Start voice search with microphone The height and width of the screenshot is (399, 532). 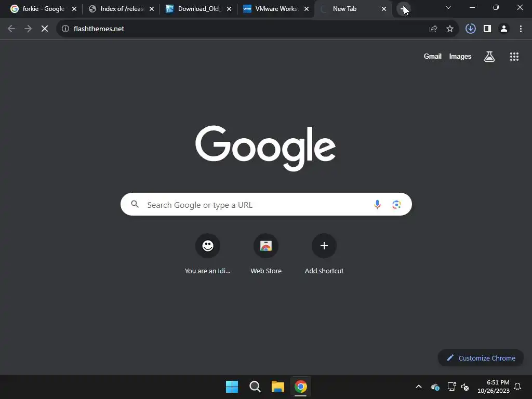click(377, 204)
